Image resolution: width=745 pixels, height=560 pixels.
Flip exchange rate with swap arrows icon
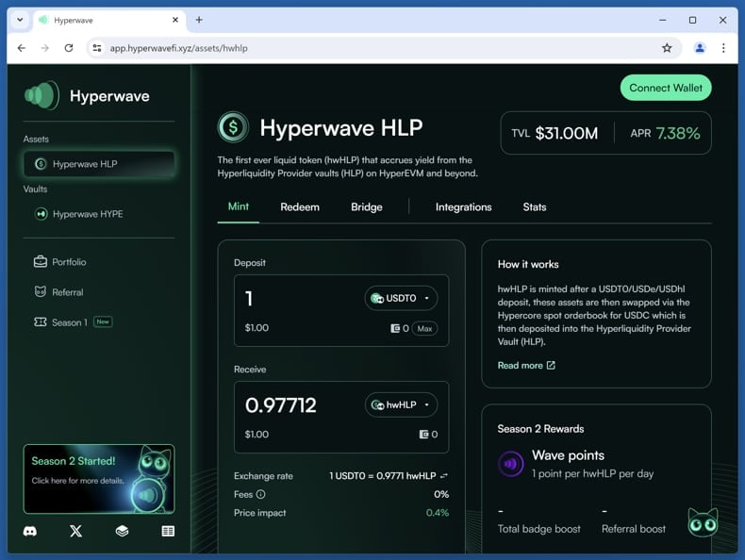click(444, 476)
